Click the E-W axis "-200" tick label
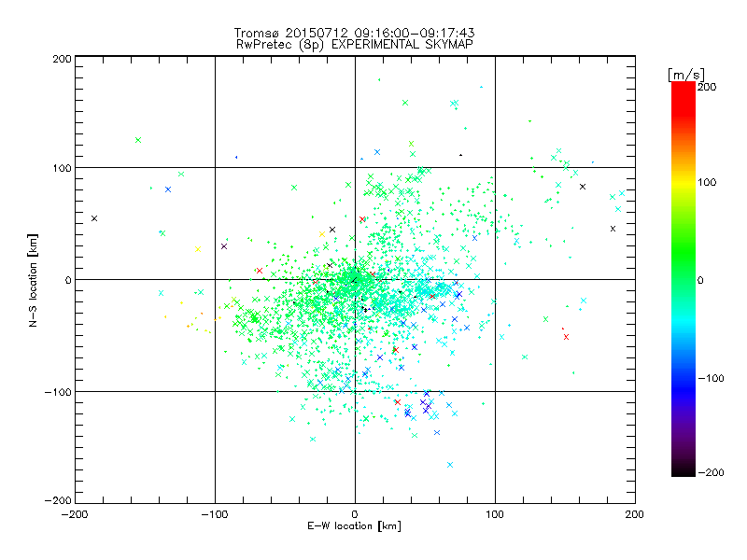This screenshot has height=560, width=747. [75, 514]
